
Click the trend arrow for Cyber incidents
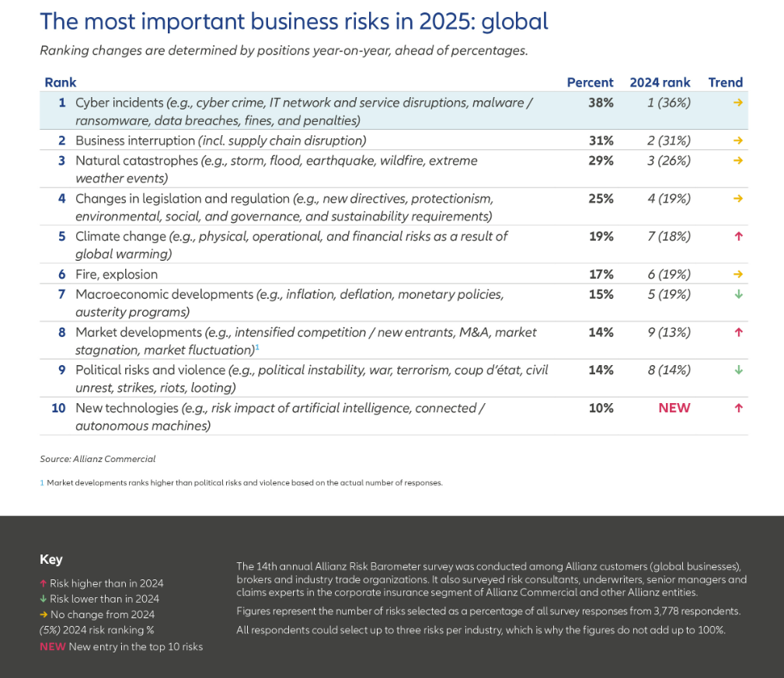[x=737, y=103]
